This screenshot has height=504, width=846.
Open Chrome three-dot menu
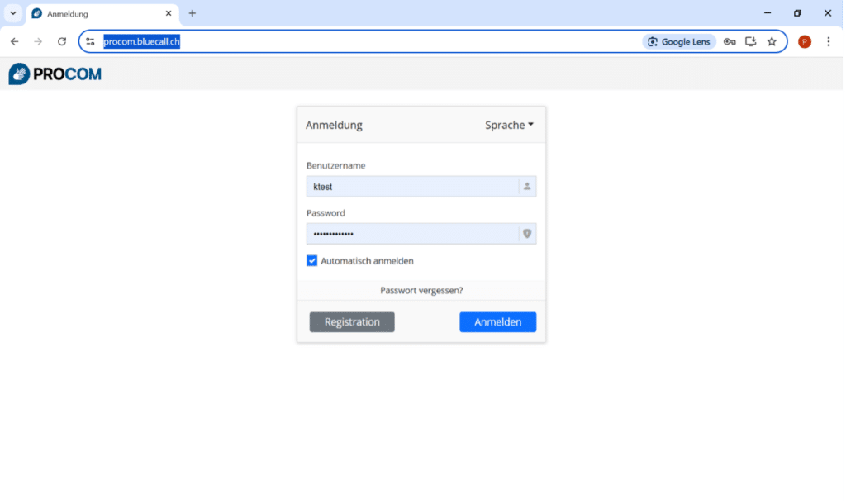point(828,41)
